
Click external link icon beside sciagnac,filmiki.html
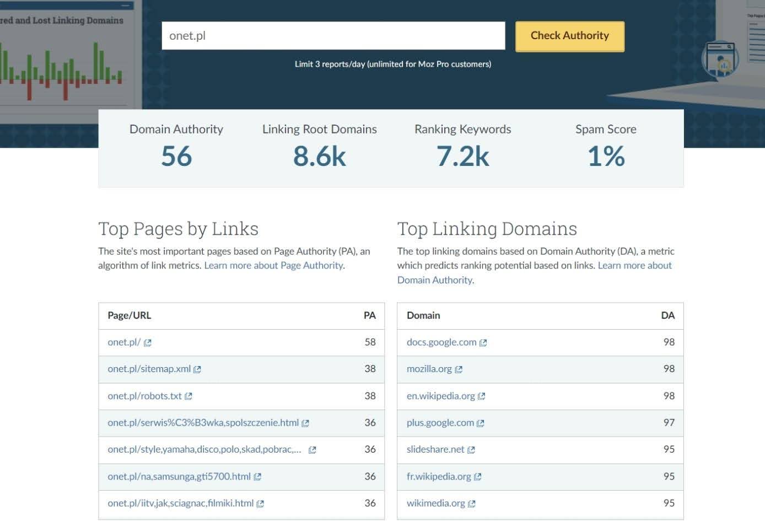(260, 504)
